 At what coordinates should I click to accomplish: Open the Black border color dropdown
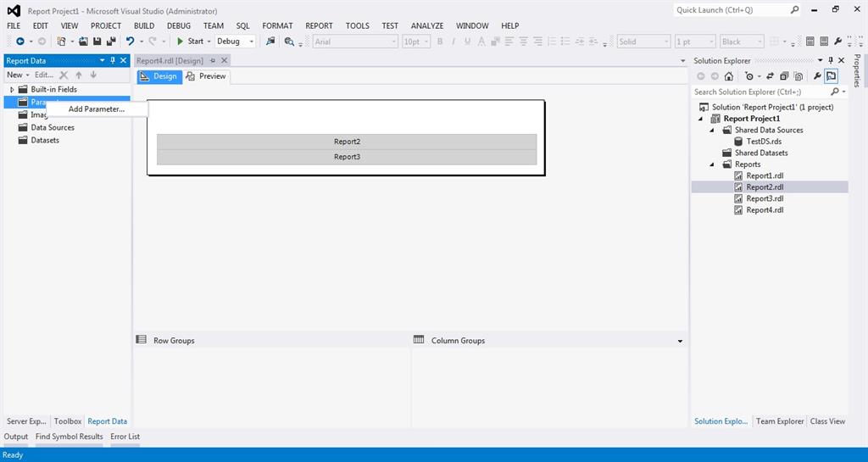(742, 42)
